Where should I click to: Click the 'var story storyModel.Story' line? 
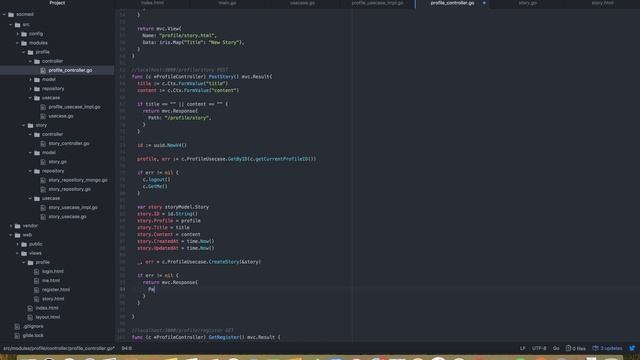coord(173,207)
